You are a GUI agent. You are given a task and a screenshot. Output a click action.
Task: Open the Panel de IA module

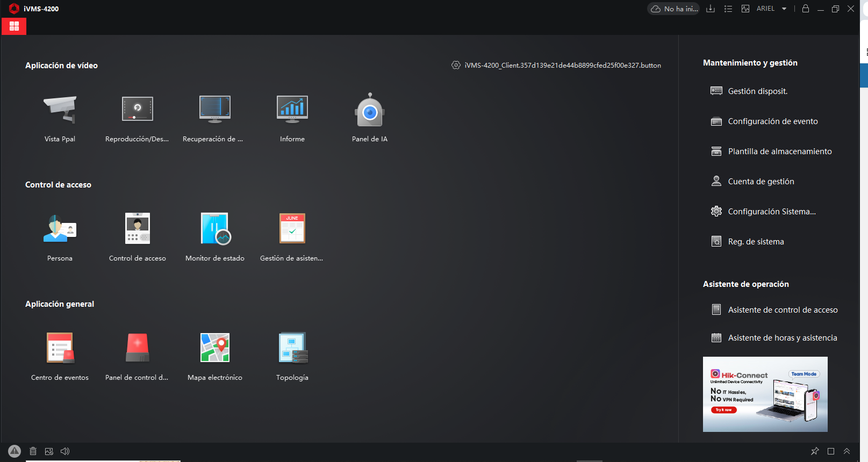click(370, 110)
